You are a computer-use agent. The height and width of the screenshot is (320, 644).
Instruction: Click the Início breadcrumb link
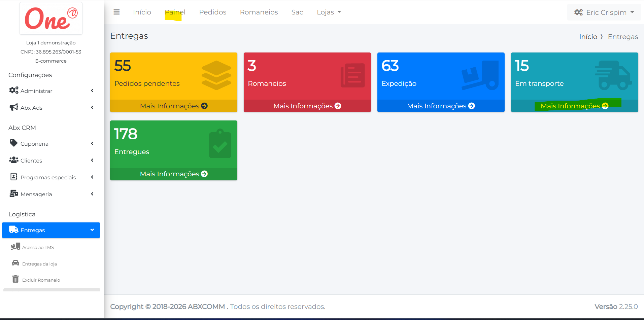coord(588,37)
